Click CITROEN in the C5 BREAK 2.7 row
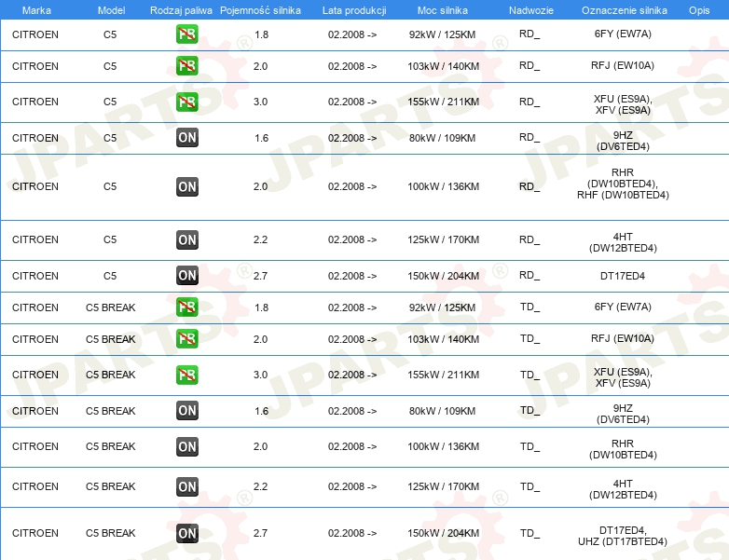 35,533
